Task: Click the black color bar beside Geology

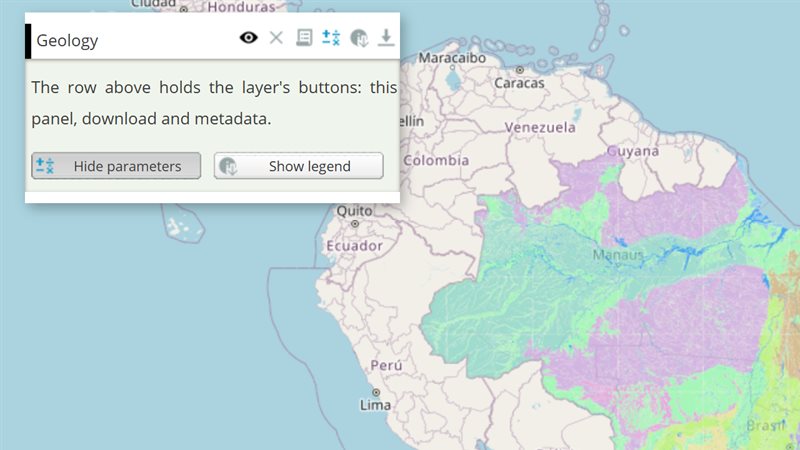Action: pos(28,41)
